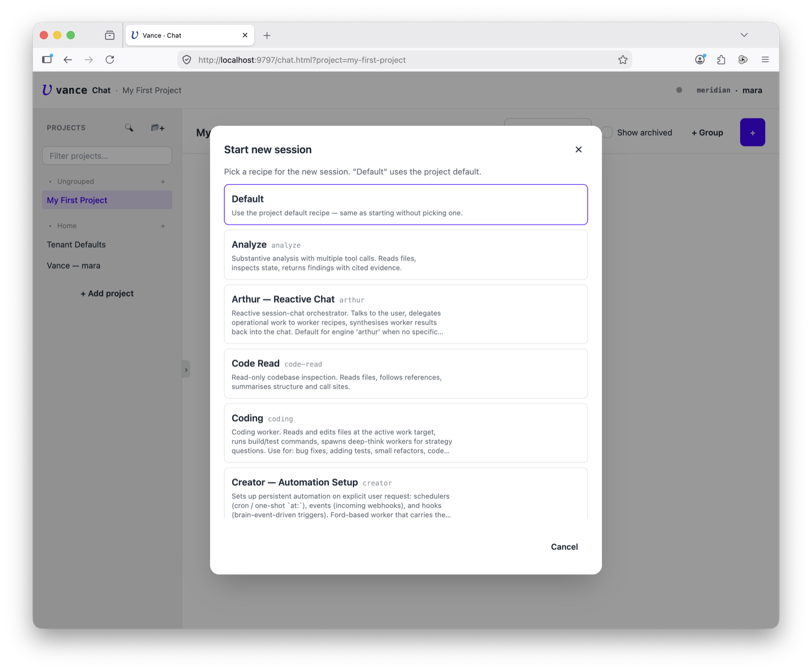Click the connection status dot
The image size is (812, 672).
679,90
